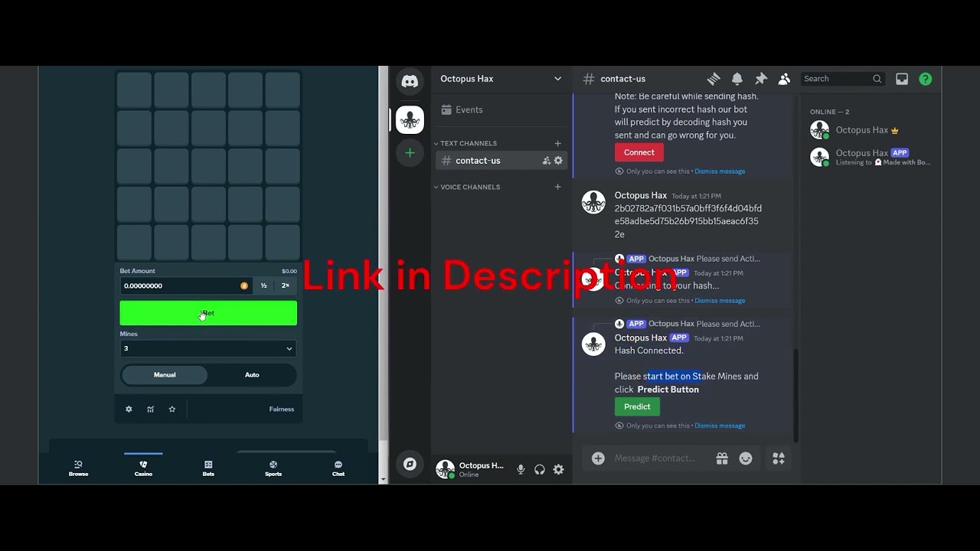Viewport: 980px width, 551px height.
Task: Open Octopus H... user profile in panel
Action: [470, 469]
